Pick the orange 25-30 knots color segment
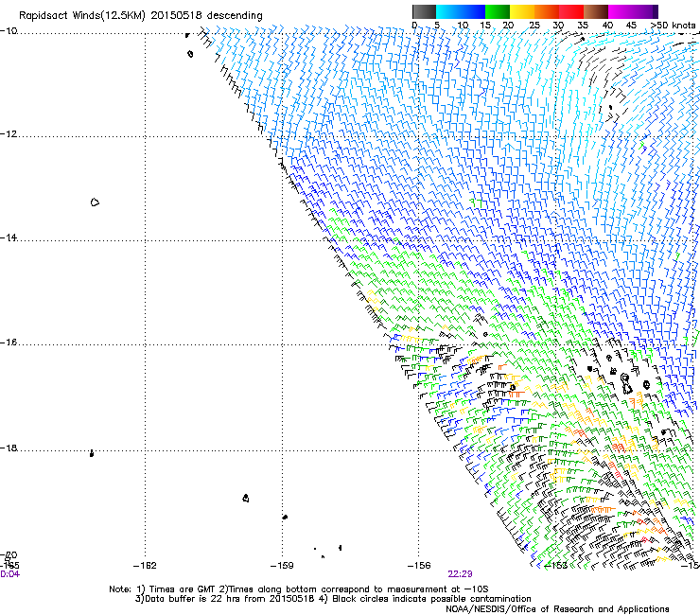 pos(547,11)
